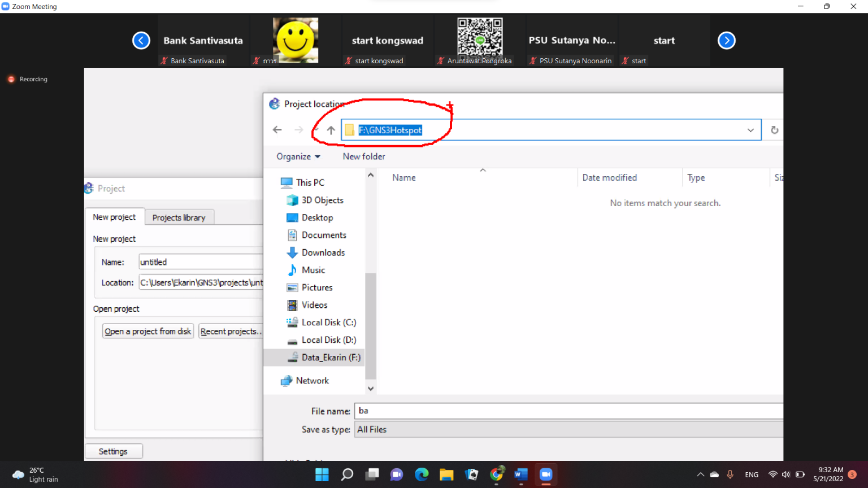Open the Settings button in Project dialog
868x488 pixels.
click(113, 451)
